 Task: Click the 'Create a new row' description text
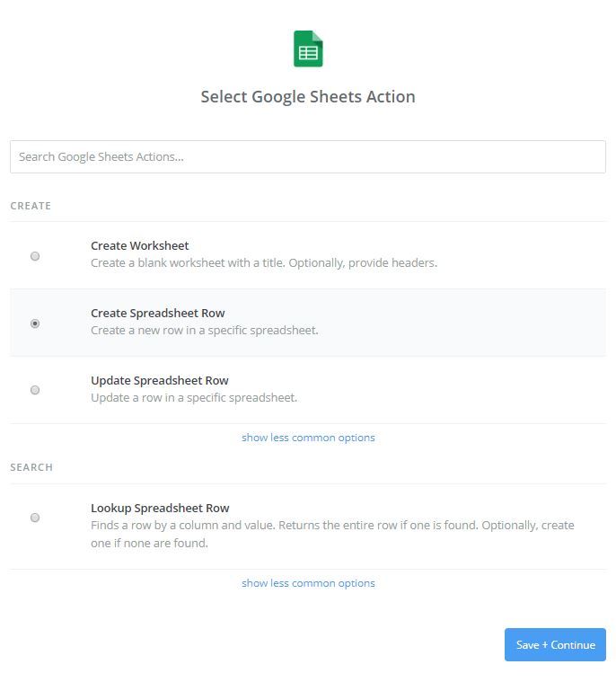click(205, 330)
